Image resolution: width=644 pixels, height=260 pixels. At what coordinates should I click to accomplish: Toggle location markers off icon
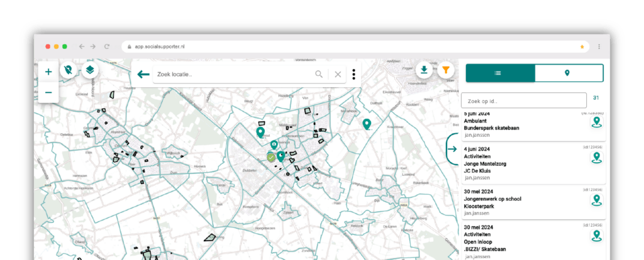[68, 70]
